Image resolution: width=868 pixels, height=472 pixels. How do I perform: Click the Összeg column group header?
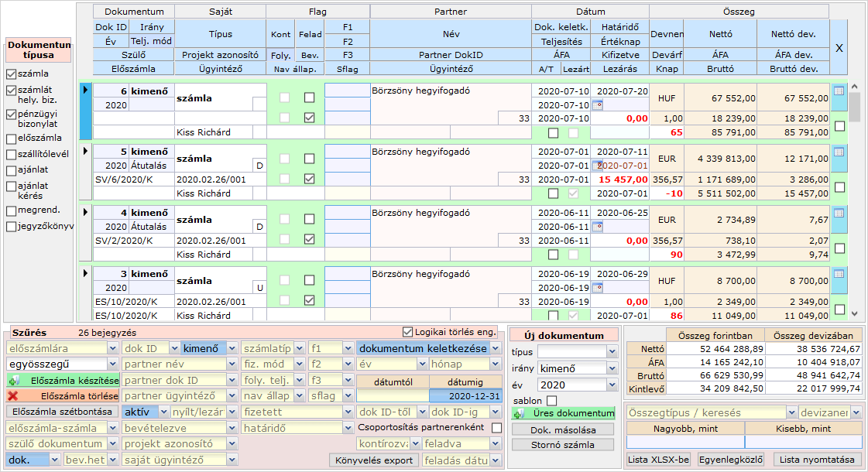coord(738,12)
